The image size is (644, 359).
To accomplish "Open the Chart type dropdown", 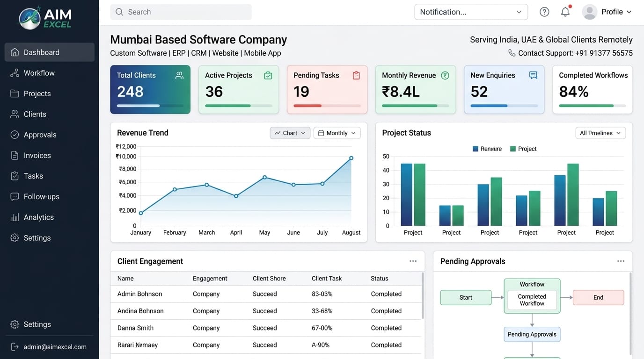I will pos(290,133).
